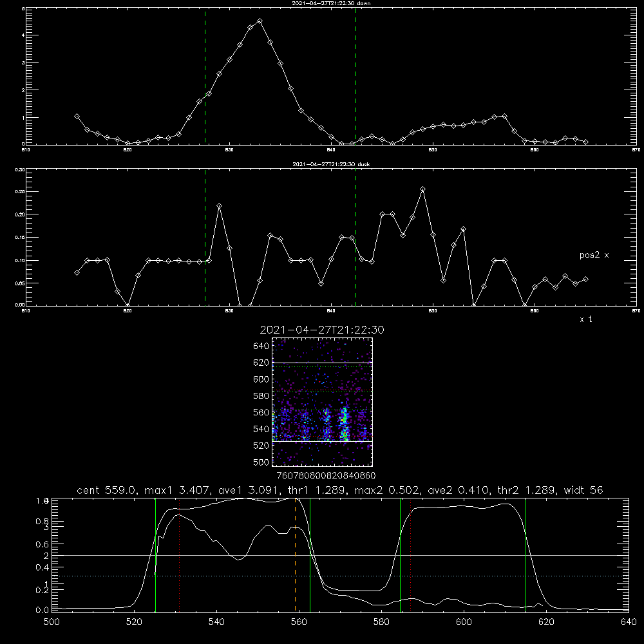
Task: Click the spectrogram y-axis label 600
Action: [261, 379]
